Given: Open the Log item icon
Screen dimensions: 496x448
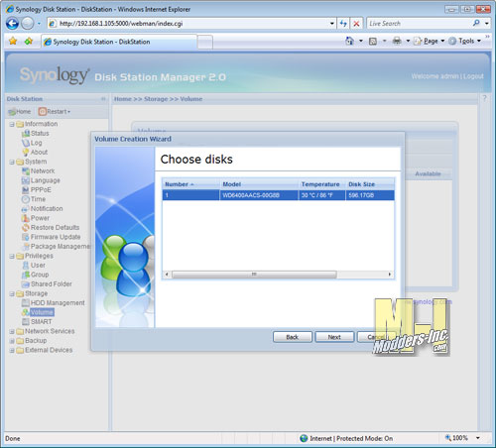Looking at the screenshot, I should tap(26, 143).
